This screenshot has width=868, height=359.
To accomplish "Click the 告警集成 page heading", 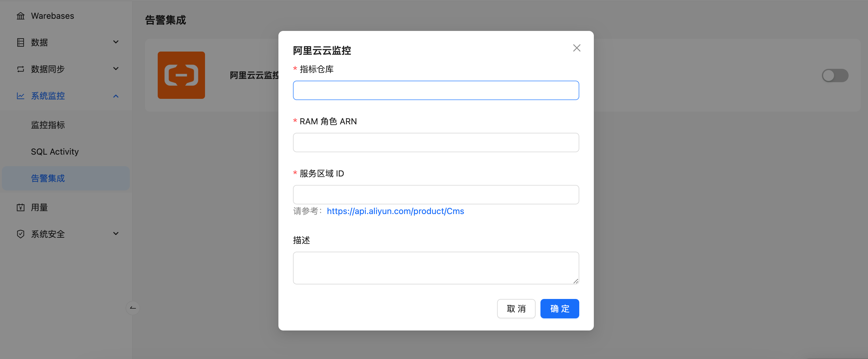I will [165, 20].
